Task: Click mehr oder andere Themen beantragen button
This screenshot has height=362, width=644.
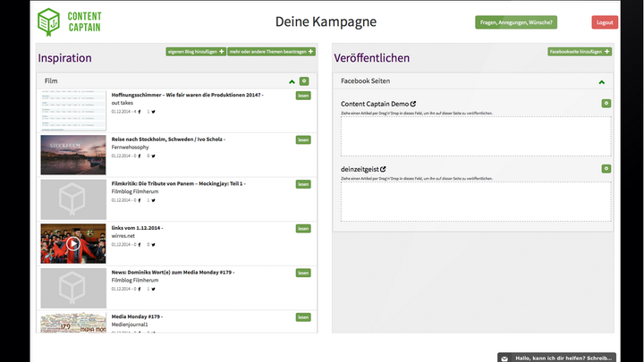Action: [x=271, y=52]
